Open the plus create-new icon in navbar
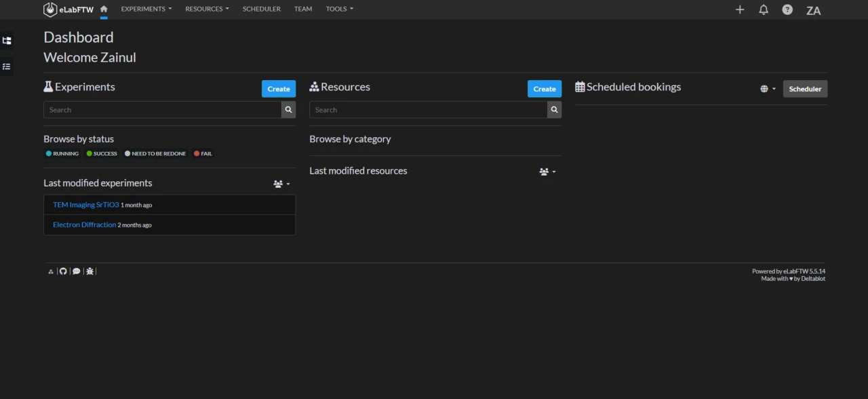This screenshot has height=399, width=868. click(740, 9)
